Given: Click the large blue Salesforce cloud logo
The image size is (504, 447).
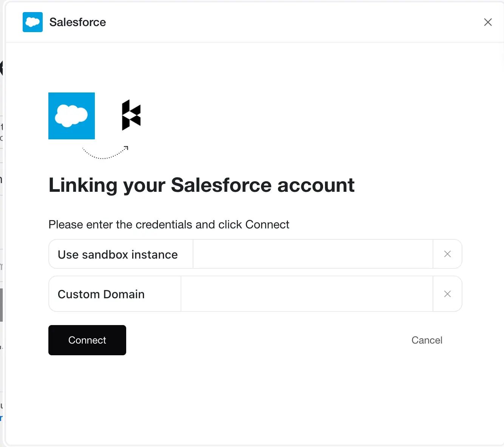Looking at the screenshot, I should (x=71, y=116).
